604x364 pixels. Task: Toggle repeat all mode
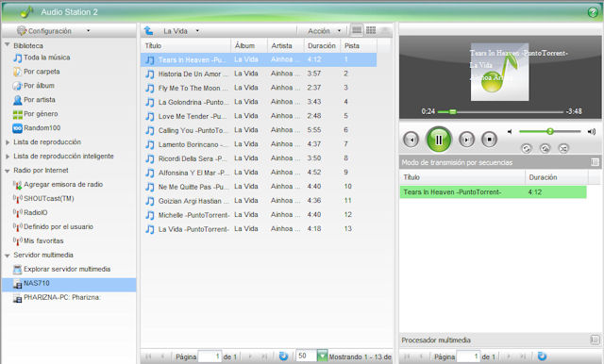pos(527,148)
